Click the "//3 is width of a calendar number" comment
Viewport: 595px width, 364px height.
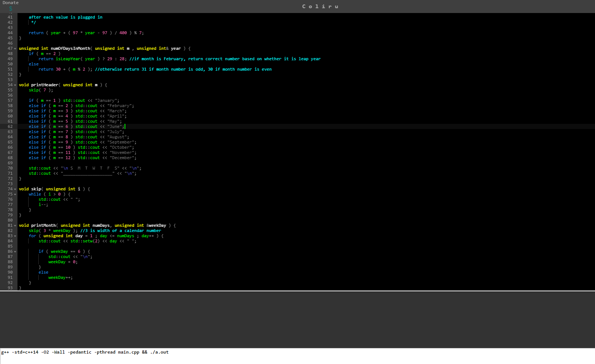(x=121, y=231)
